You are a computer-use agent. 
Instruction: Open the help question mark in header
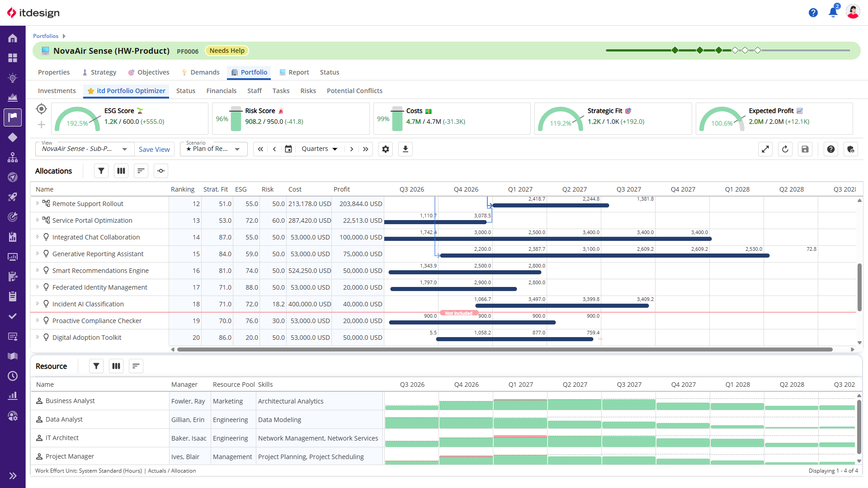[x=813, y=13]
